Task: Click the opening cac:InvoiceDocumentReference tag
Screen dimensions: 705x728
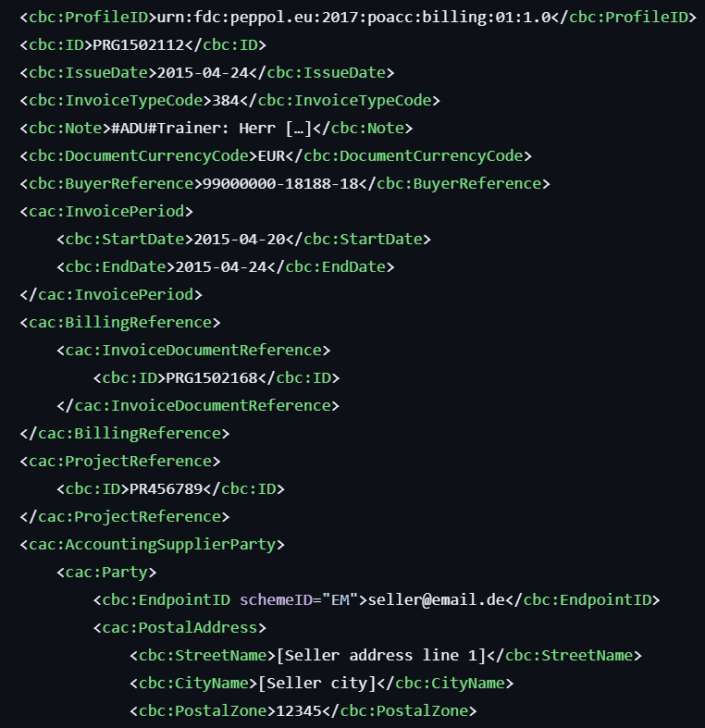Action: (193, 350)
